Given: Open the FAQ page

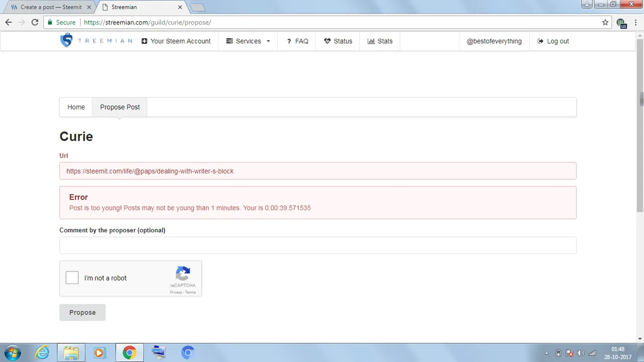Looking at the screenshot, I should point(297,41).
